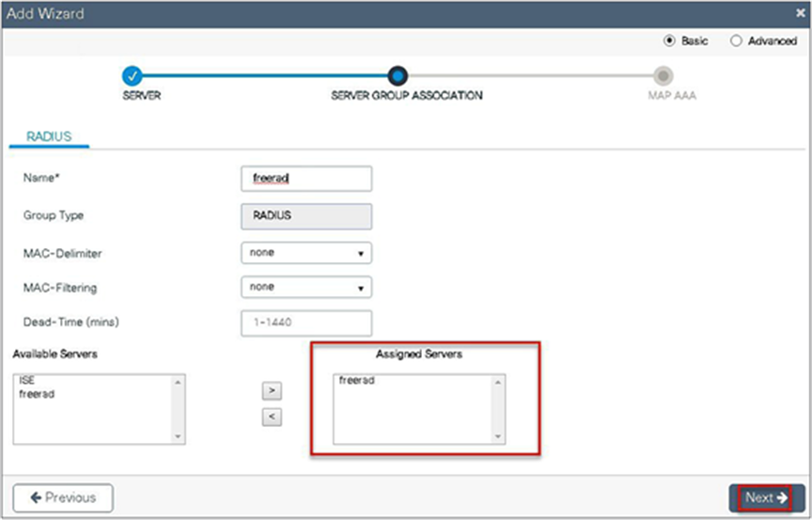Edit the Name field containing freerad
The height and width of the screenshot is (520, 812).
pos(306,179)
